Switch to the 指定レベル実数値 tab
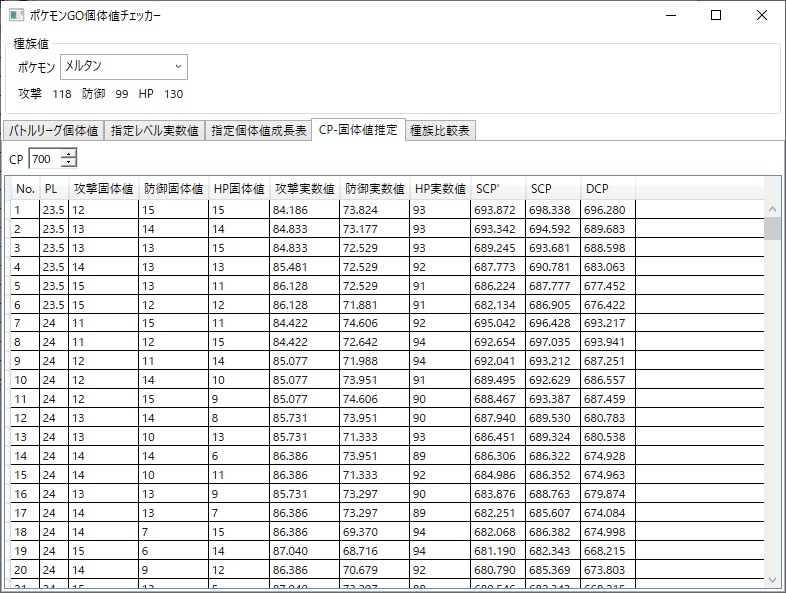 click(154, 131)
